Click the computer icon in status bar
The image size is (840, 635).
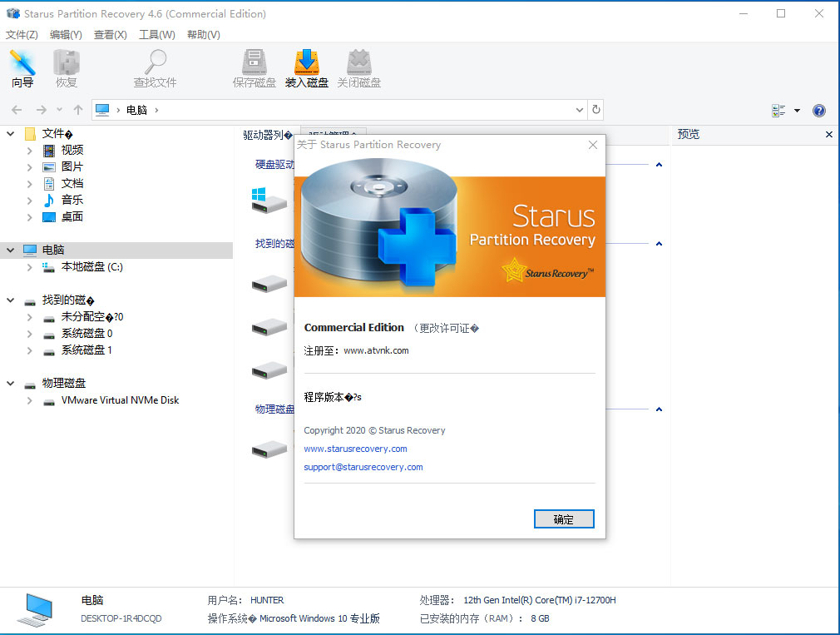(x=36, y=609)
